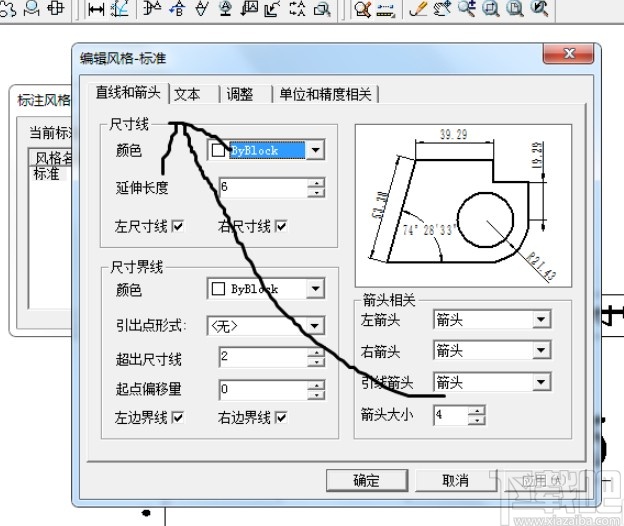This screenshot has width=624, height=526.
Task: Decrease 超出尺寸线 with the down arrow
Action: (x=316, y=362)
